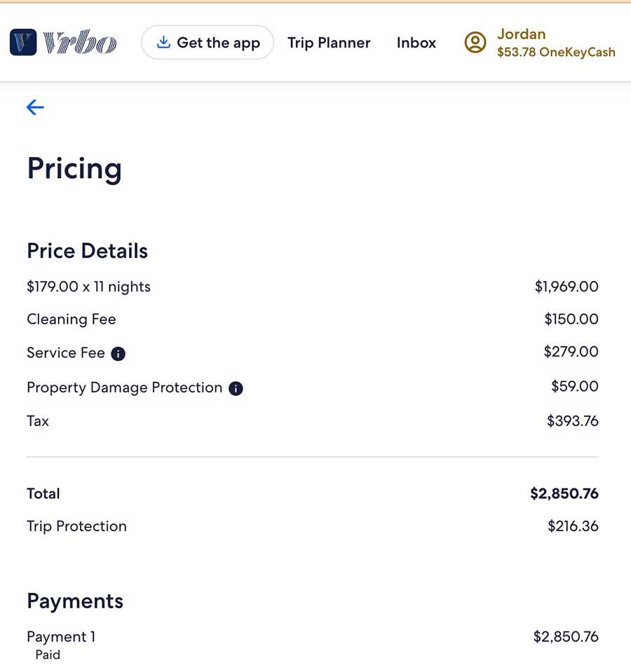The image size is (631, 672).
Task: Click the Paid status under Payment 1
Action: click(x=48, y=655)
